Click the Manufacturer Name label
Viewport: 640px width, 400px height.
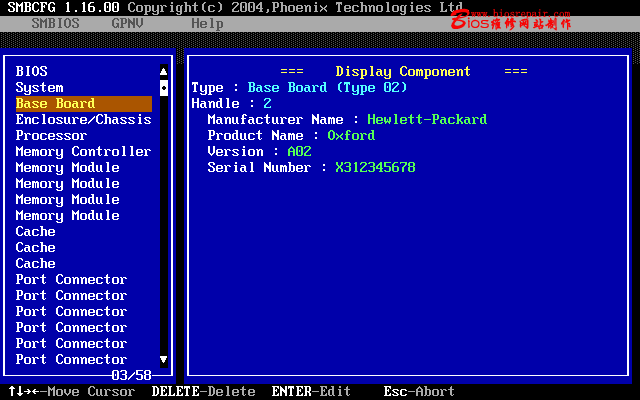click(276, 120)
